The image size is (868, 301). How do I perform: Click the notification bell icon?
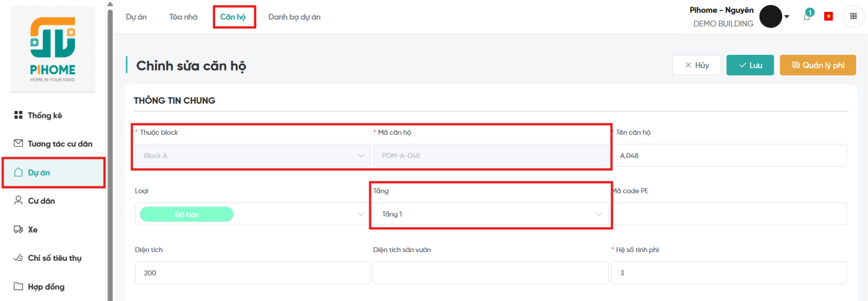click(x=807, y=17)
